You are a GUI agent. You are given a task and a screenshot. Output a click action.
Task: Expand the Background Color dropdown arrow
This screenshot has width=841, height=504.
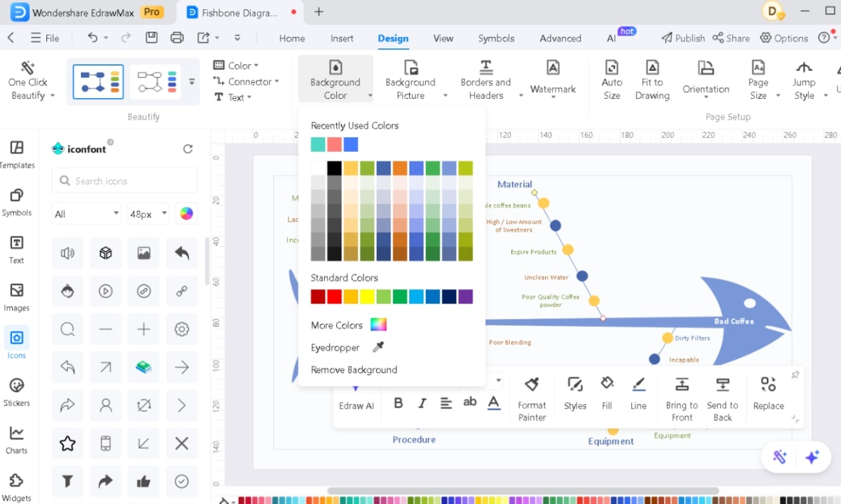(370, 96)
